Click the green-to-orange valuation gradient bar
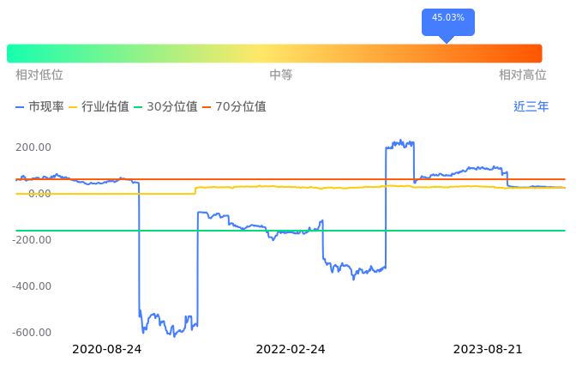588x379 pixels. point(274,53)
